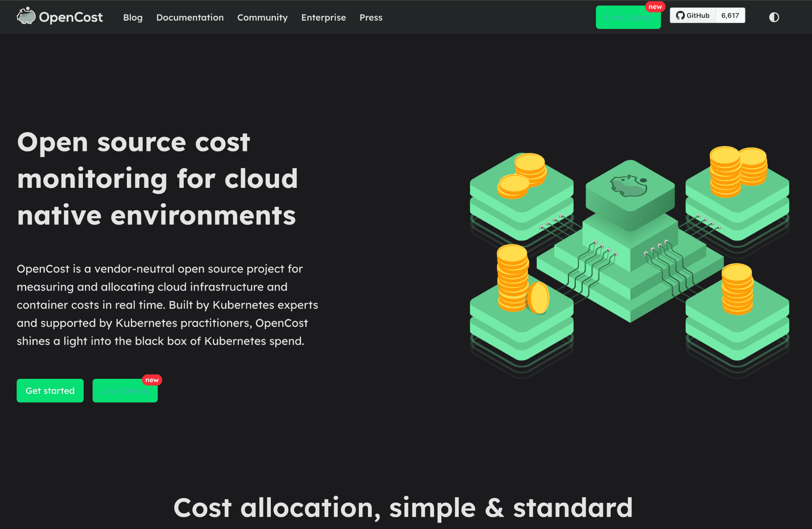Click the 'Cost allocation, simple & standard' heading
The image size is (812, 529).
pos(403,508)
